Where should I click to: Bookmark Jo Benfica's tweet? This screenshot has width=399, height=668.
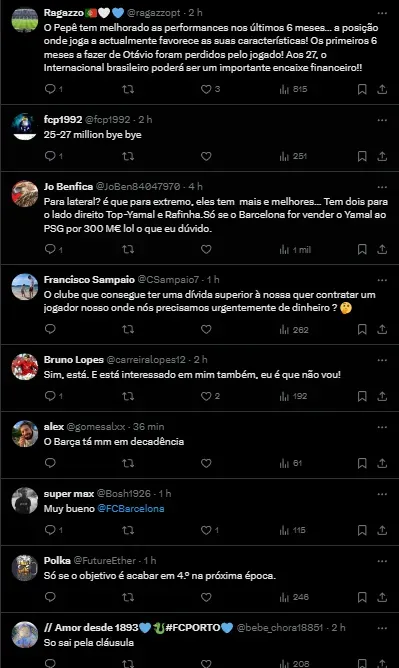coord(362,249)
